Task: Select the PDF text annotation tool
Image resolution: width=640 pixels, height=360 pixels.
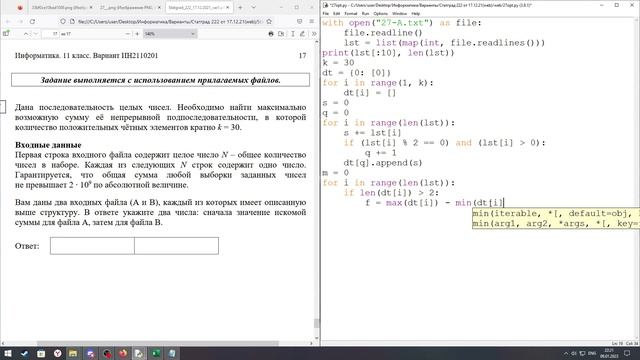Action: [293, 34]
